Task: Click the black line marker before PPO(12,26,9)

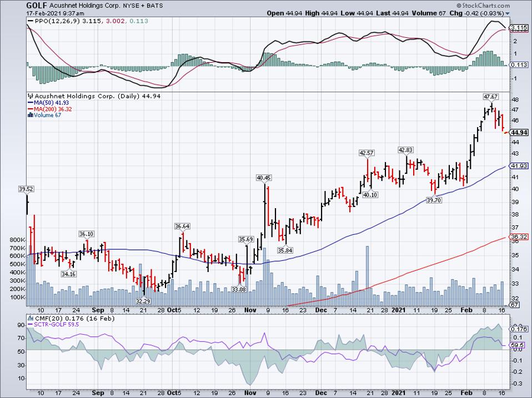Action: [x=31, y=21]
